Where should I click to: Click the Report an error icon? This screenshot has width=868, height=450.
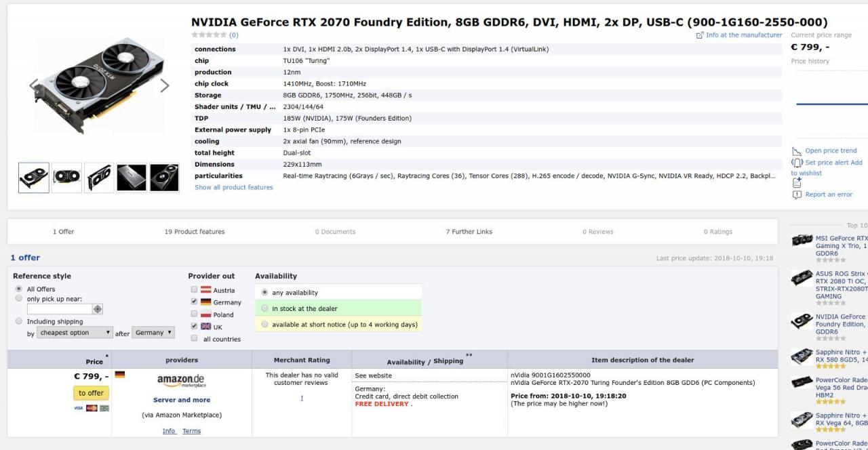pyautogui.click(x=797, y=195)
